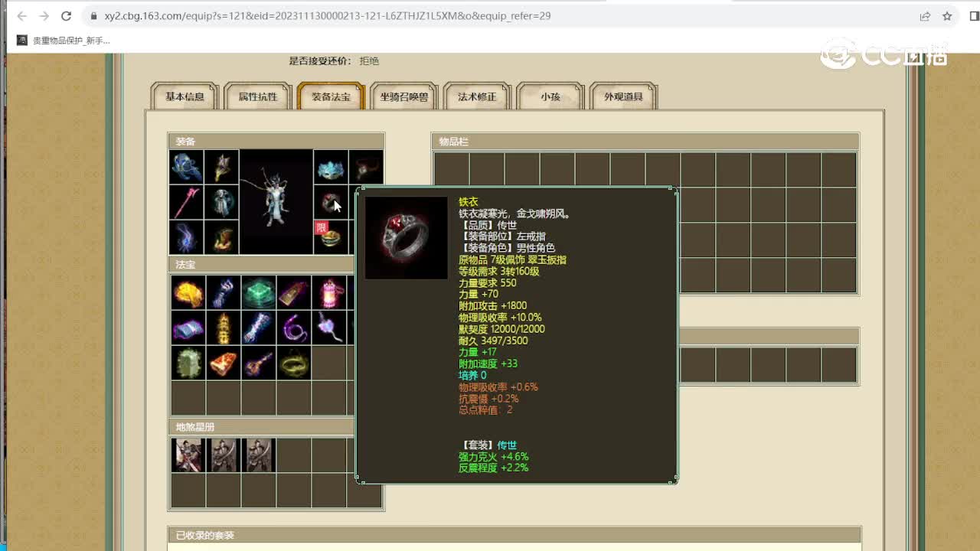980x551 pixels.
Task: Switch to the 法术修正 tab
Action: (x=477, y=96)
